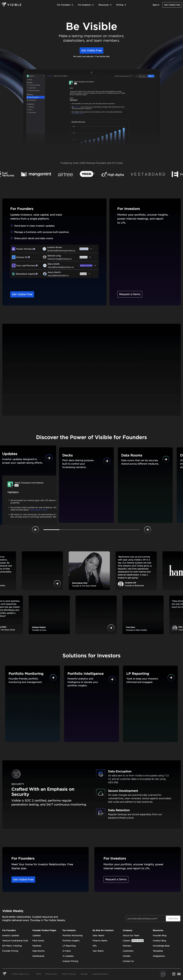183x980 pixels.
Task: Click the carousel progress bar
Action: coord(91,530)
